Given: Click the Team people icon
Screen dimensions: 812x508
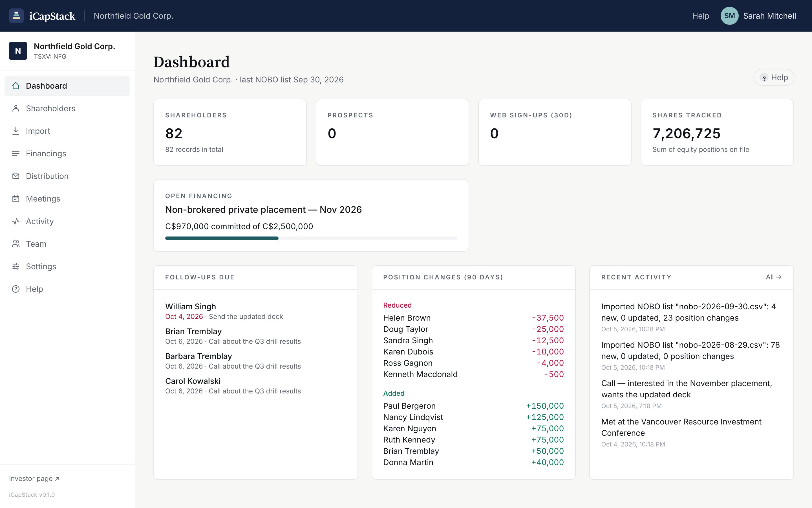Looking at the screenshot, I should tap(16, 244).
